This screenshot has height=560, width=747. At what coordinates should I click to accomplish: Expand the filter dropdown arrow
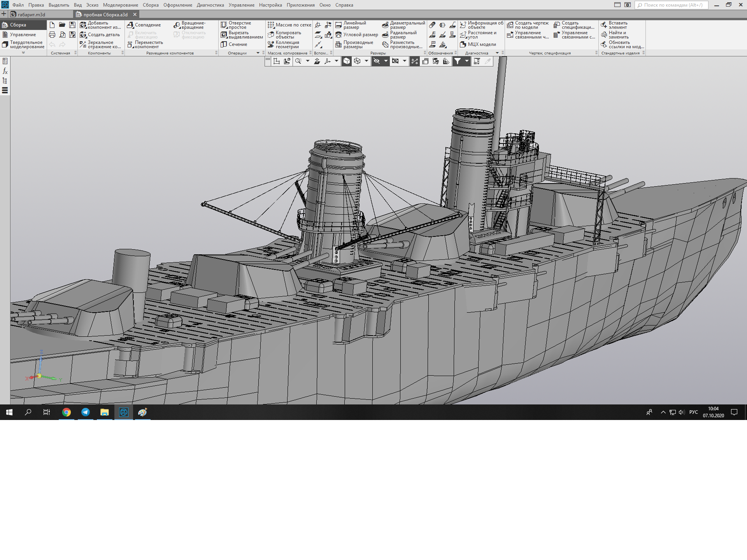tap(467, 61)
